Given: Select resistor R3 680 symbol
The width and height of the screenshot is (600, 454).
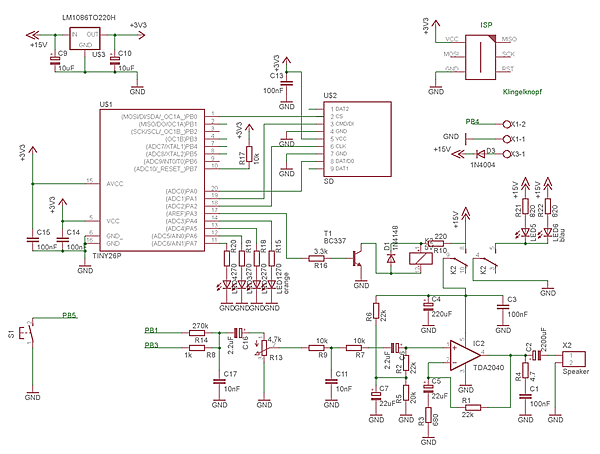Looking at the screenshot, I should [428, 415].
